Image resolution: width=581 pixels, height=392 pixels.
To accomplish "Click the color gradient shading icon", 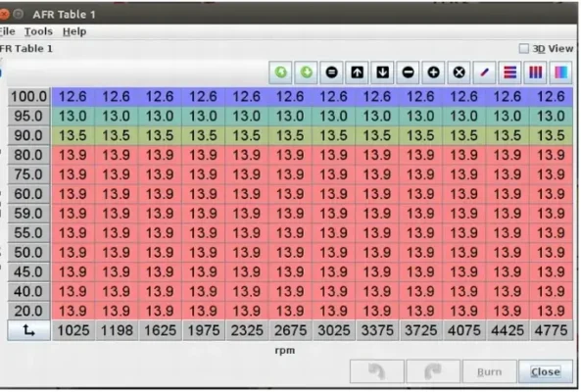I will click(561, 73).
